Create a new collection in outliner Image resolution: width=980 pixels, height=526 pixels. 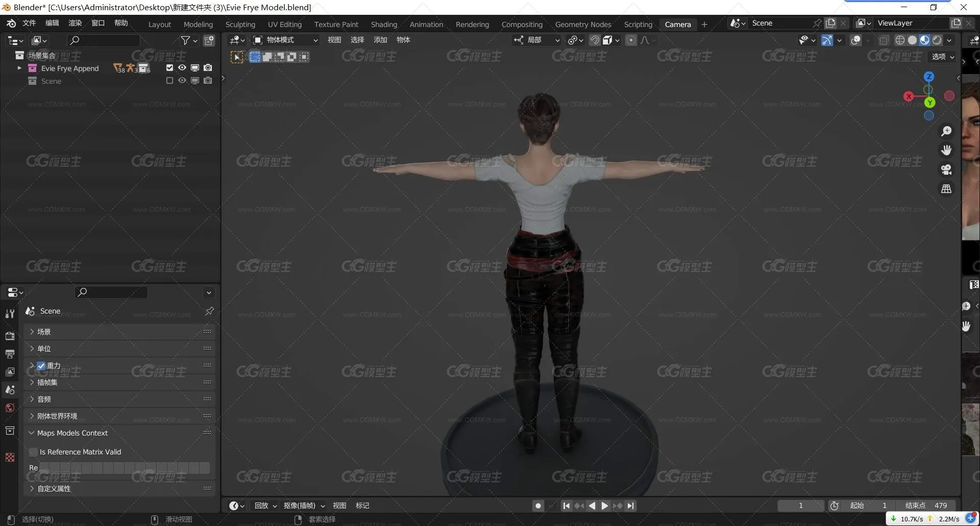tap(209, 40)
